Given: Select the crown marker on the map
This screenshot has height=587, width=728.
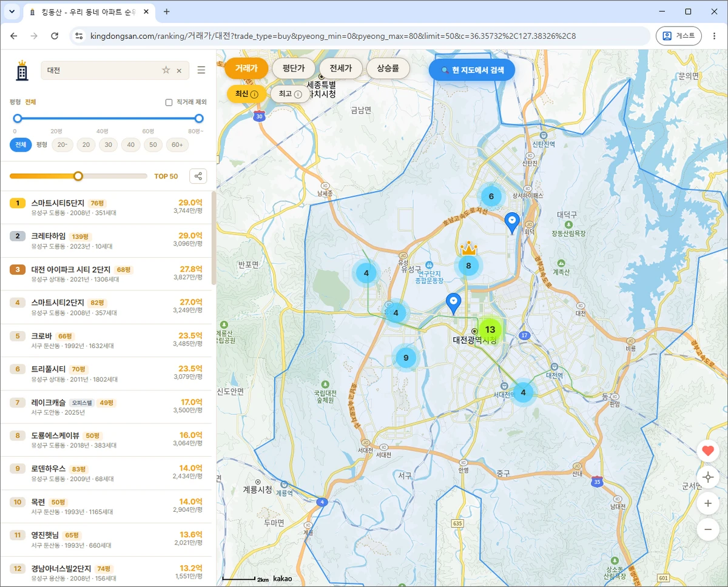Looking at the screenshot, I should (468, 249).
